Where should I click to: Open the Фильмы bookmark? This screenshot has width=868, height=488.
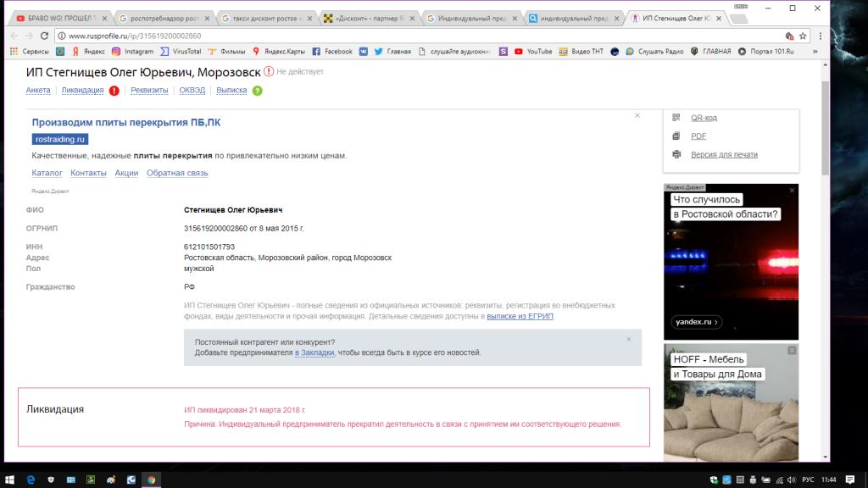[x=226, y=52]
